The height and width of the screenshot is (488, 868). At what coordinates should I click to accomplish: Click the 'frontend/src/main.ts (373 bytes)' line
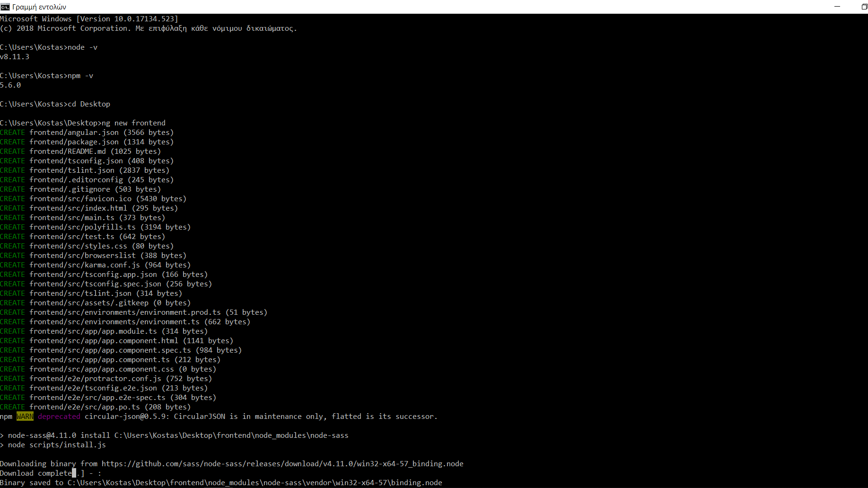[x=83, y=218]
